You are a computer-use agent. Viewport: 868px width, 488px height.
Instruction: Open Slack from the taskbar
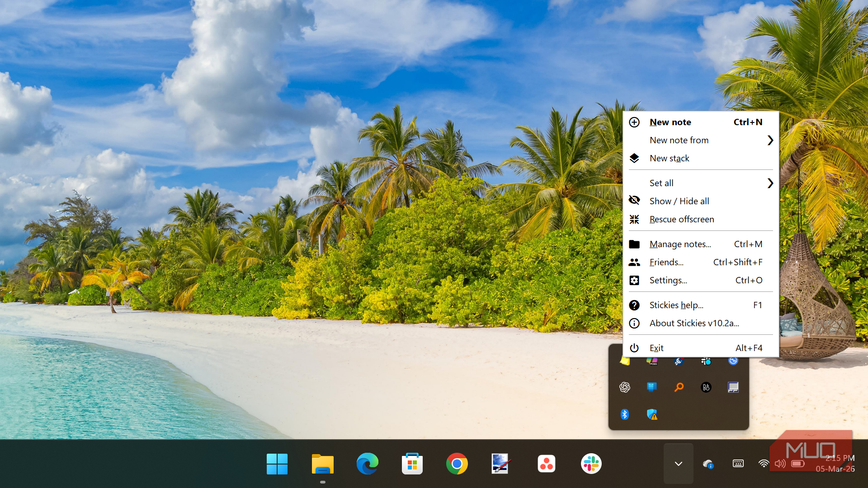[x=591, y=464]
